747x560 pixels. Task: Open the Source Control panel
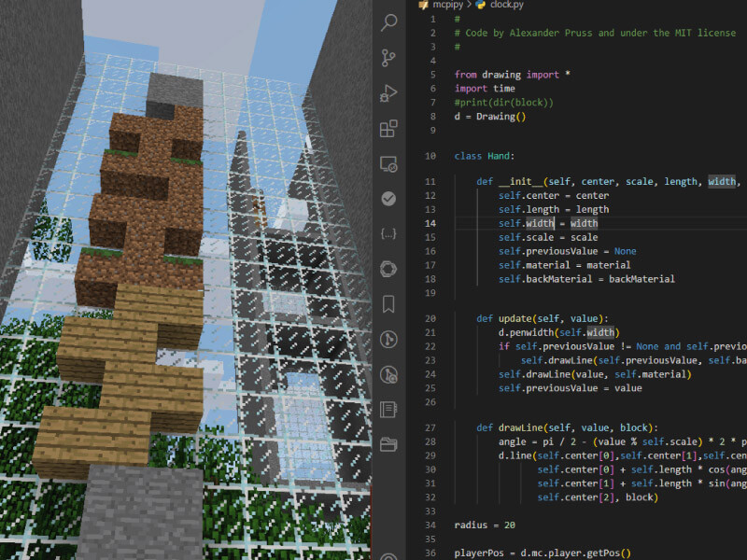(389, 58)
